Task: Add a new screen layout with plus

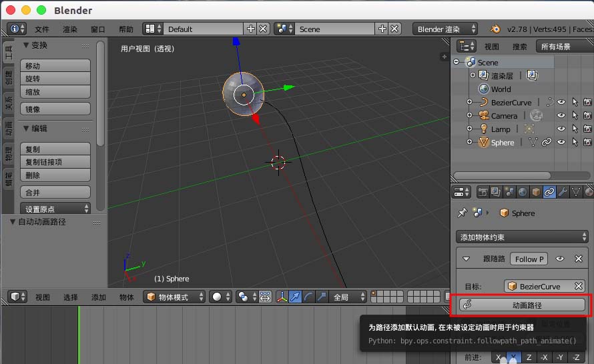Action: pyautogui.click(x=251, y=29)
